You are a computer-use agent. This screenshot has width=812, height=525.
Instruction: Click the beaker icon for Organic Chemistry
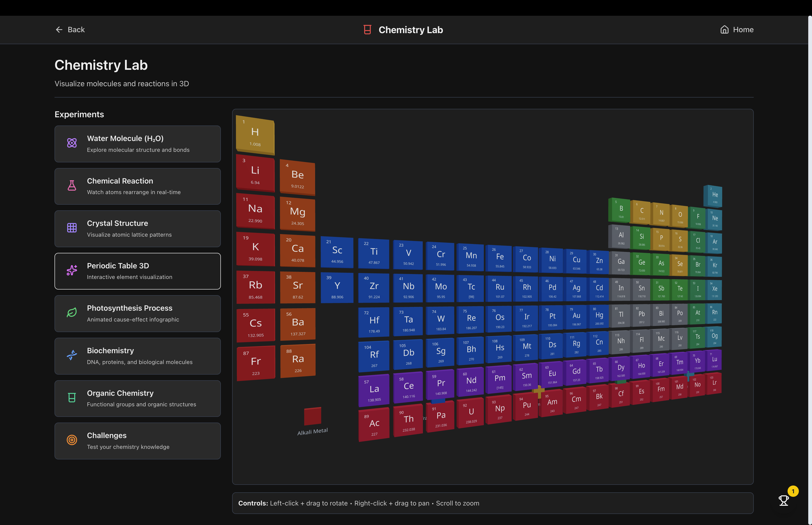pyautogui.click(x=72, y=397)
